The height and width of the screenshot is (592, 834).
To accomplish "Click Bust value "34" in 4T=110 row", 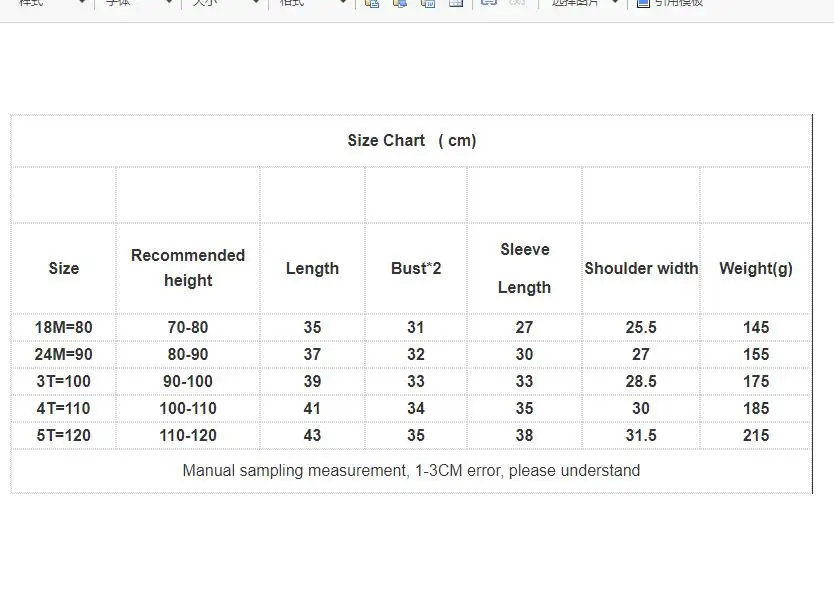I will click(416, 408).
